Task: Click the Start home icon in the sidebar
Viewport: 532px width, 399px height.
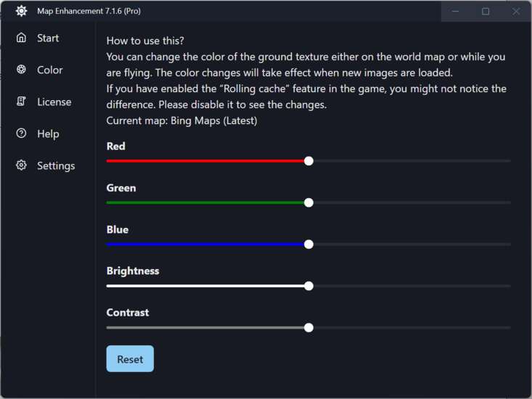Action: coord(21,38)
